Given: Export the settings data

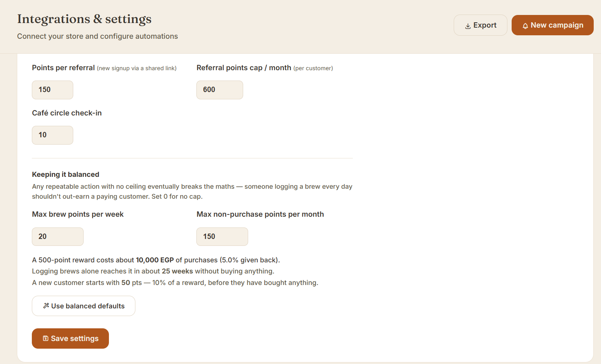Looking at the screenshot, I should 481,25.
